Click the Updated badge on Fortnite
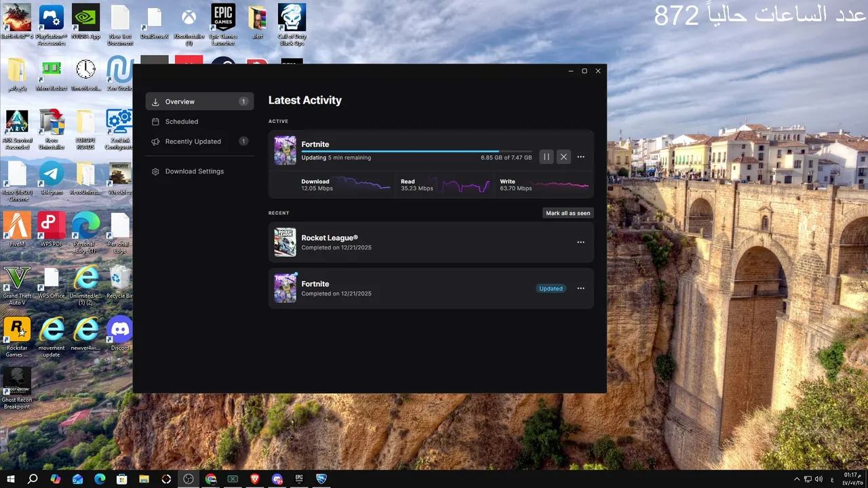Viewport: 868px width, 488px height. point(551,288)
